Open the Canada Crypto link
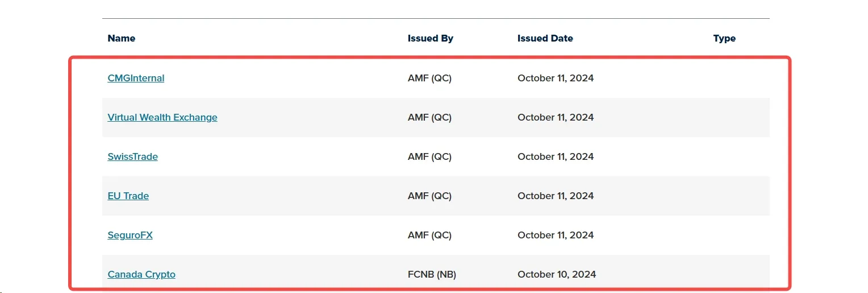This screenshot has width=868, height=293. (141, 274)
